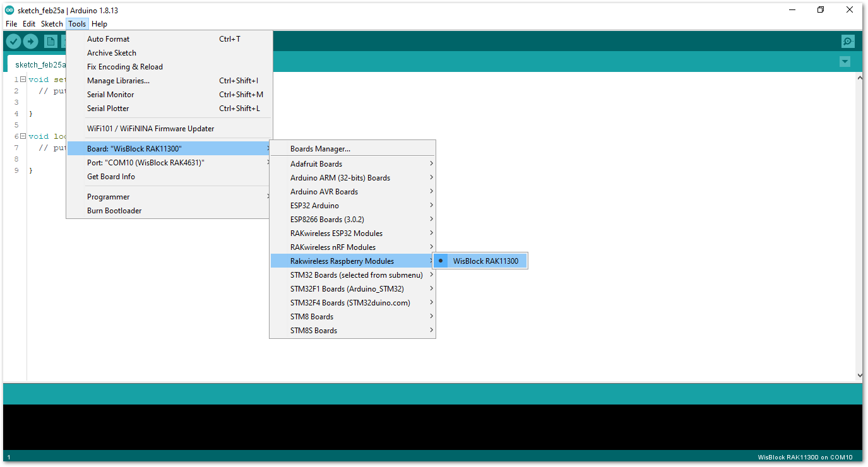This screenshot has width=868, height=467.
Task: Expand the Board: "WisBlock RAK11300" submenu
Action: [169, 149]
